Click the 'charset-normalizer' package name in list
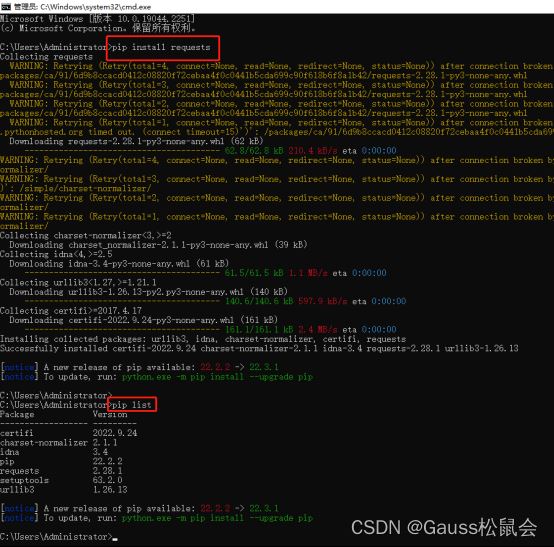The image size is (554, 547). pyautogui.click(x=44, y=442)
